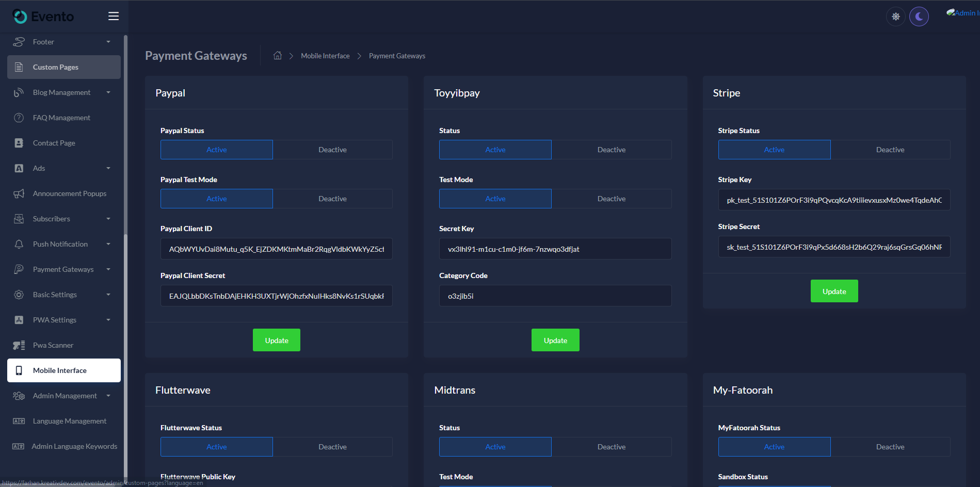Open the Custom Pages menu item
The width and height of the screenshot is (980, 487).
(55, 67)
